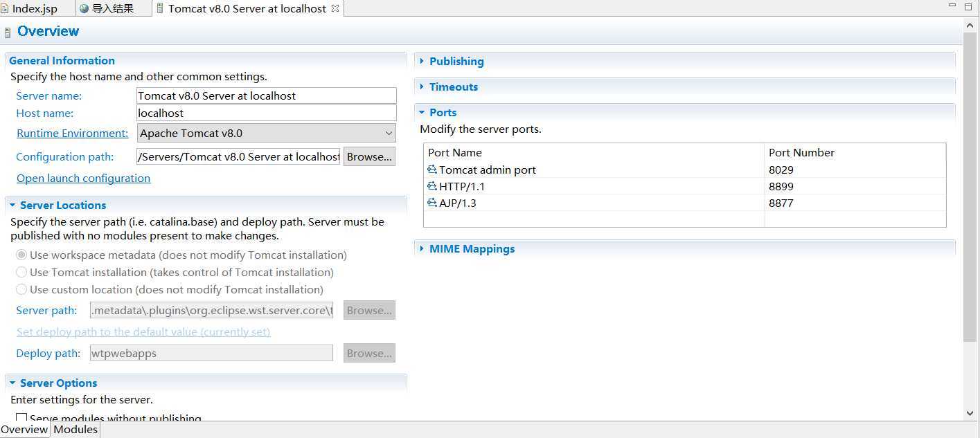Minimize the editor area
Screen dimensions: 980x438
click(x=952, y=6)
